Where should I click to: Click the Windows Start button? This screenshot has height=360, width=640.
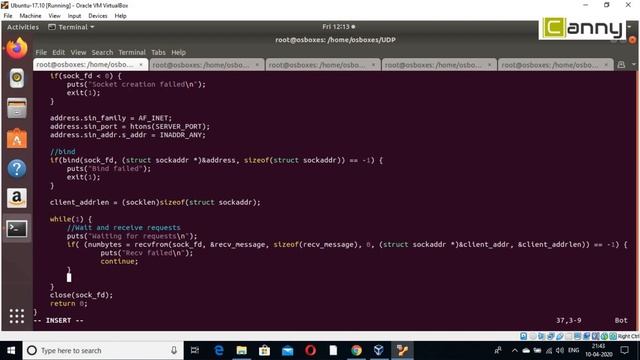pyautogui.click(x=11, y=350)
